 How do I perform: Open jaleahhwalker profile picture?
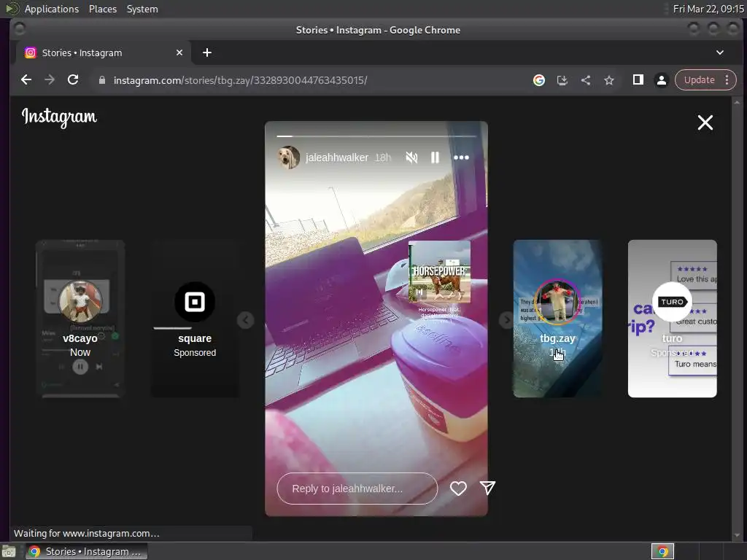pos(289,157)
